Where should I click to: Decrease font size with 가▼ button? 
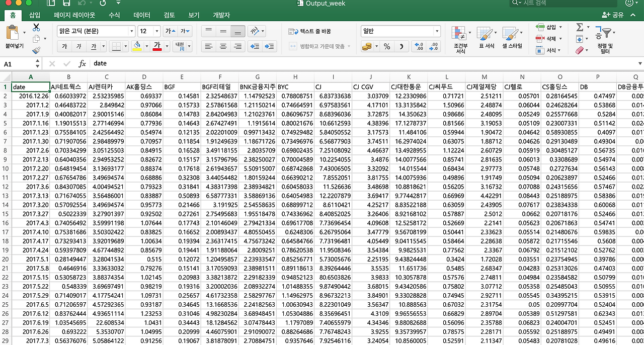tap(185, 31)
